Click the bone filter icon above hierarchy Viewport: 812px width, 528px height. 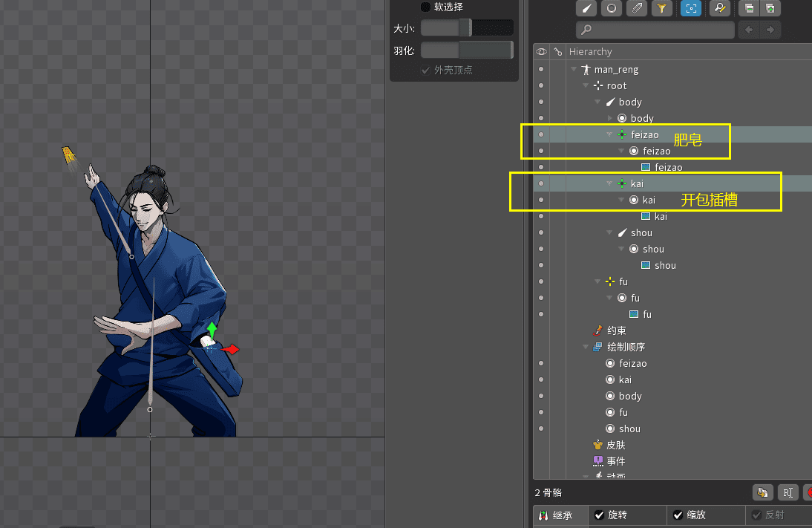pyautogui.click(x=586, y=8)
